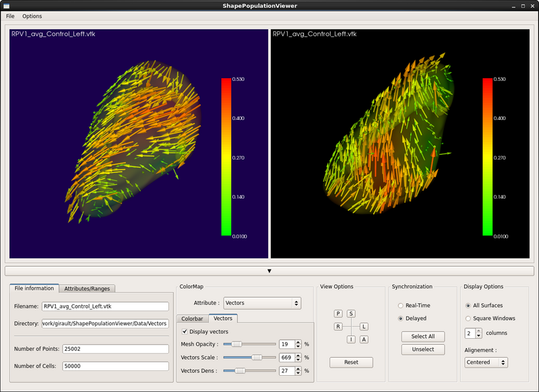The image size is (539, 392).
Task: Reset the camera view
Action: 350,362
